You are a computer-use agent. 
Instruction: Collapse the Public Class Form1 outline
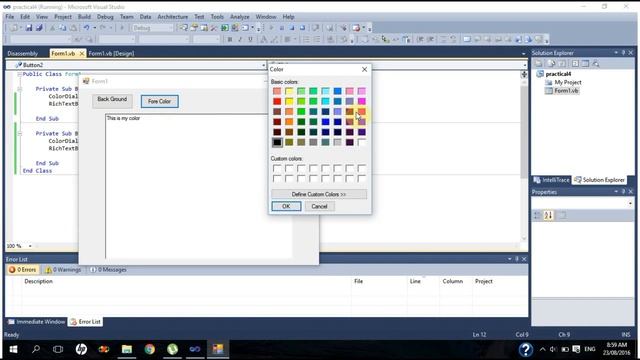click(x=19, y=74)
